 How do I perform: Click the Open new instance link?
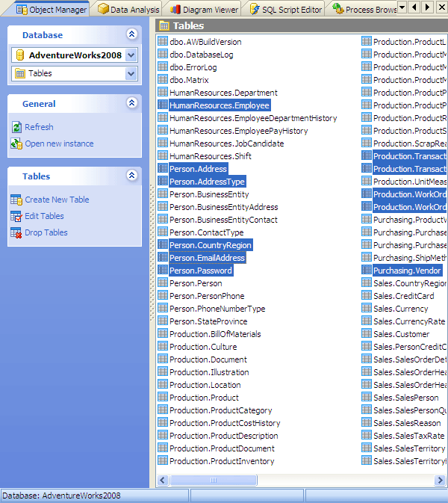[x=59, y=144]
